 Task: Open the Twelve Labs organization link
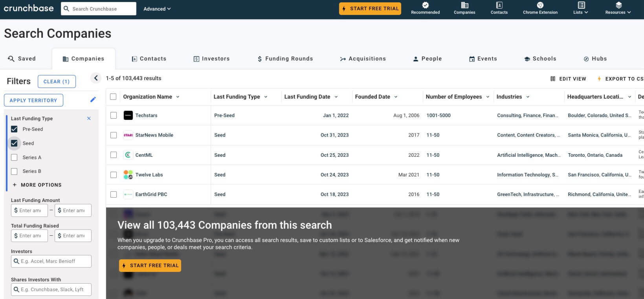click(149, 174)
